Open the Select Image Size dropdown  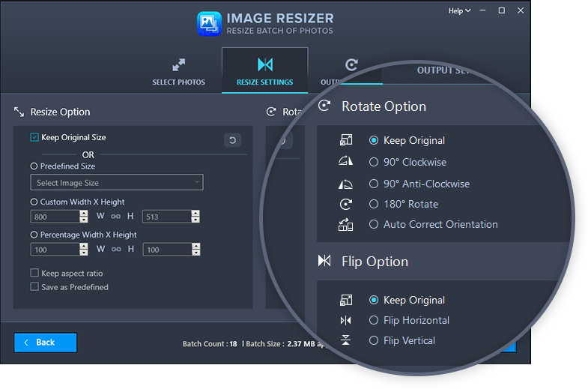(117, 182)
